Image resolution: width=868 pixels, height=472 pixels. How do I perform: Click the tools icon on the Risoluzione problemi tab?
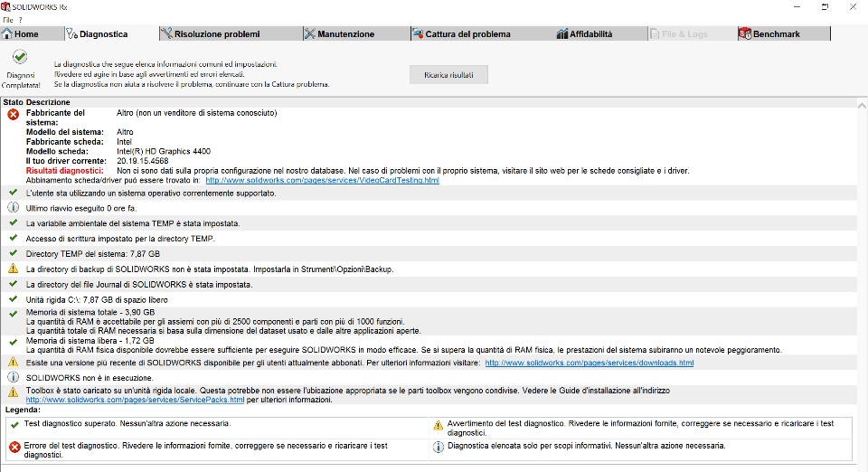[166, 33]
